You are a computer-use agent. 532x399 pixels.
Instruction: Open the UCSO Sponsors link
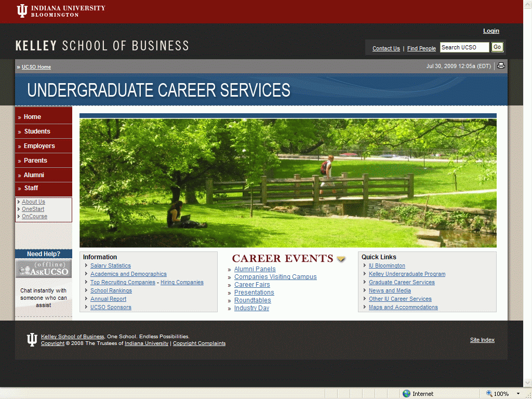(x=111, y=307)
